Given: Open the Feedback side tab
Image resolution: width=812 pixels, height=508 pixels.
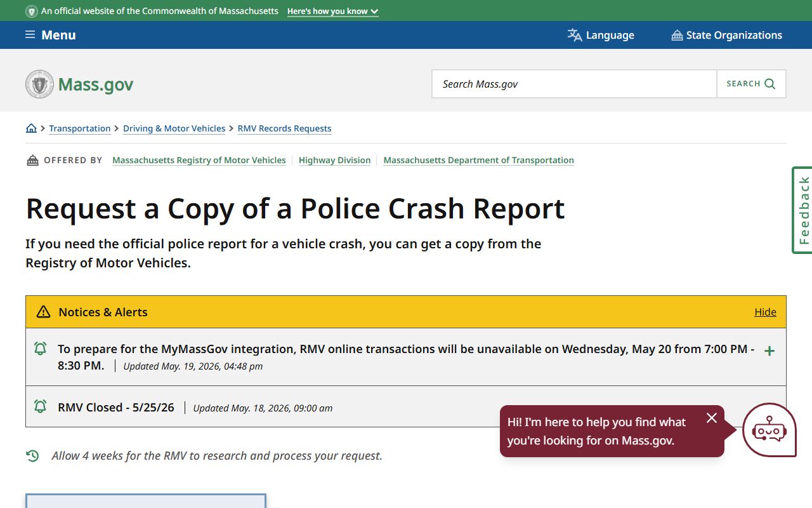Looking at the screenshot, I should 802,210.
